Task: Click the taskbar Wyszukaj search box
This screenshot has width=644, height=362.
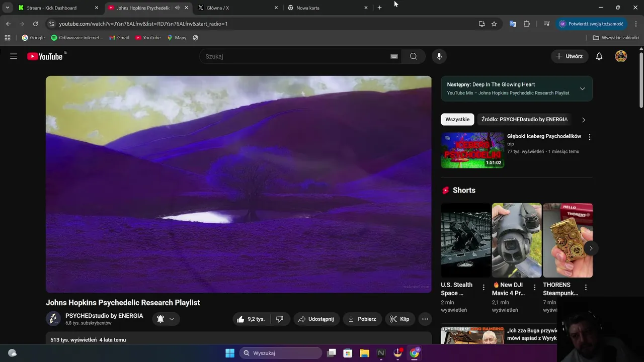Action: [281, 353]
